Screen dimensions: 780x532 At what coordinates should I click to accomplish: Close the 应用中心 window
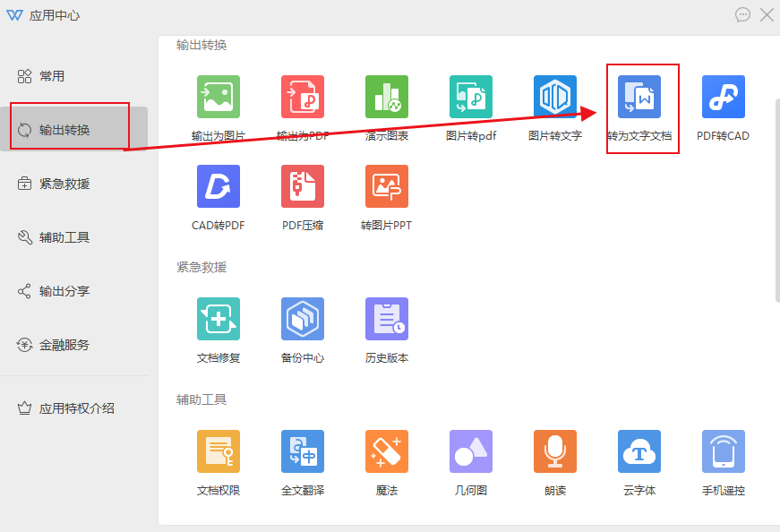[767, 15]
